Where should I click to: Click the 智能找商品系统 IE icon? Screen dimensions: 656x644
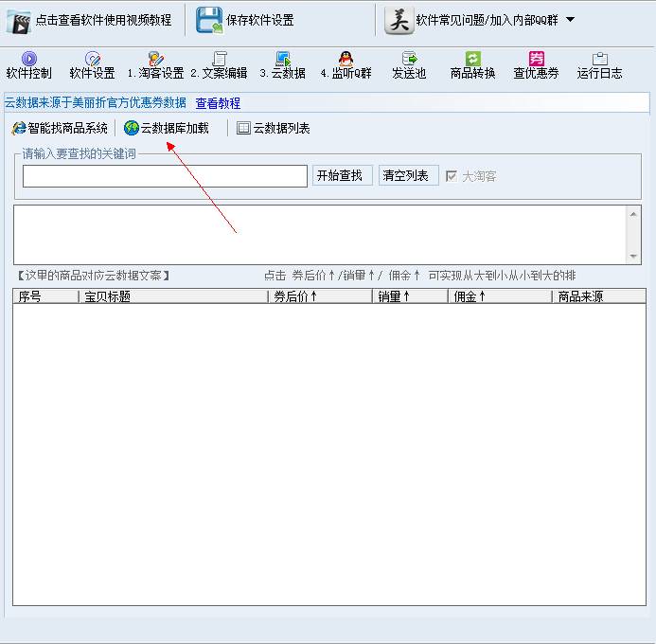(19, 128)
